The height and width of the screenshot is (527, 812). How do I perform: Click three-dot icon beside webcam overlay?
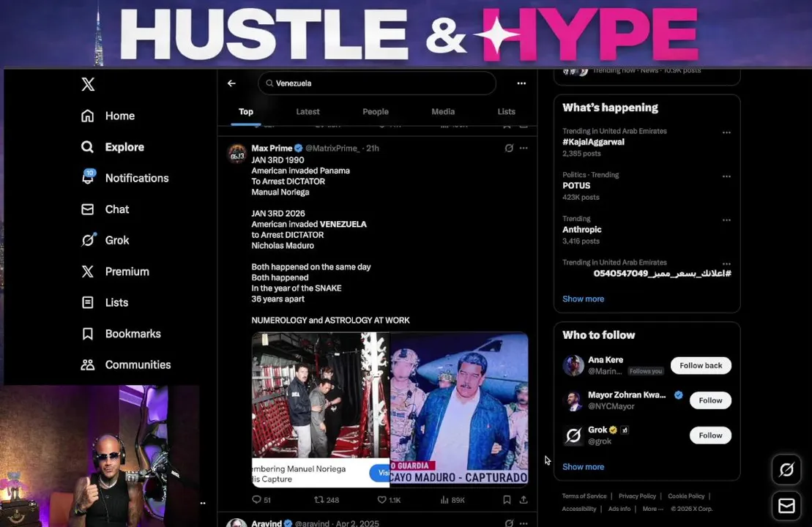(x=203, y=503)
